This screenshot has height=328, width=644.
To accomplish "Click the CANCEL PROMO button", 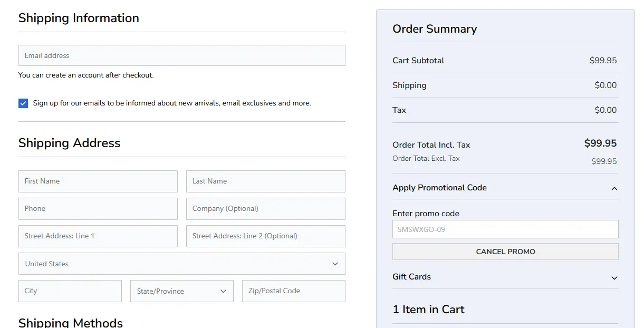I will click(505, 252).
